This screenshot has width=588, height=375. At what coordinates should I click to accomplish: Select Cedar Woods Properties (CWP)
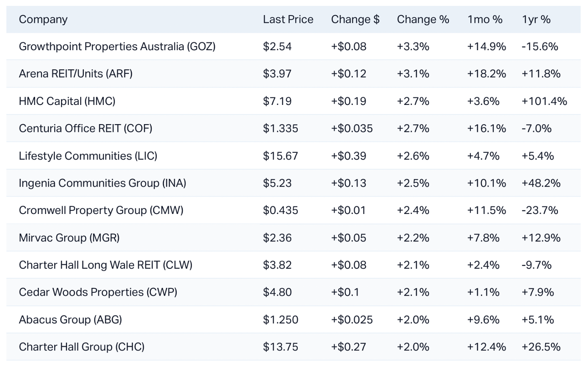pyautogui.click(x=98, y=292)
